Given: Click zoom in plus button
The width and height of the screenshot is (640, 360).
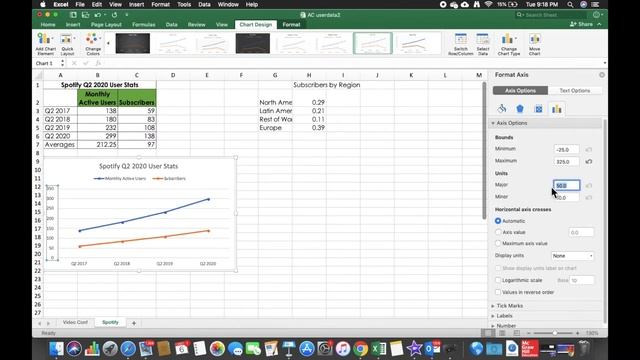Looking at the screenshot, I should click(578, 333).
